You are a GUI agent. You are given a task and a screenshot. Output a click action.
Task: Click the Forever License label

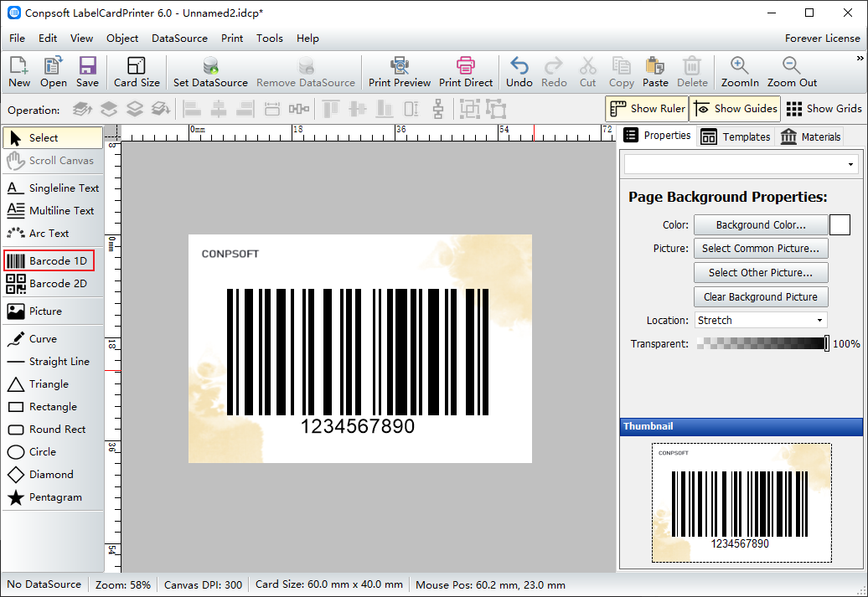point(822,39)
